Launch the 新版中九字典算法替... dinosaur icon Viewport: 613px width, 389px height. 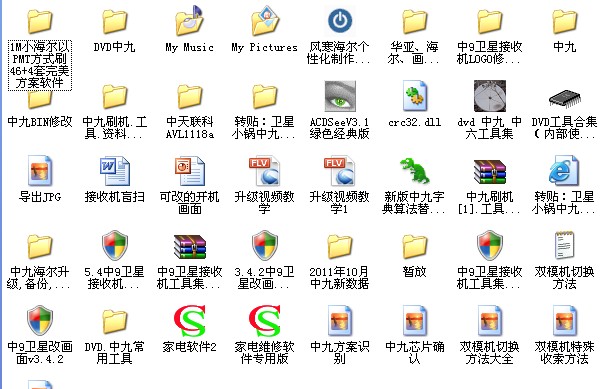click(x=415, y=171)
